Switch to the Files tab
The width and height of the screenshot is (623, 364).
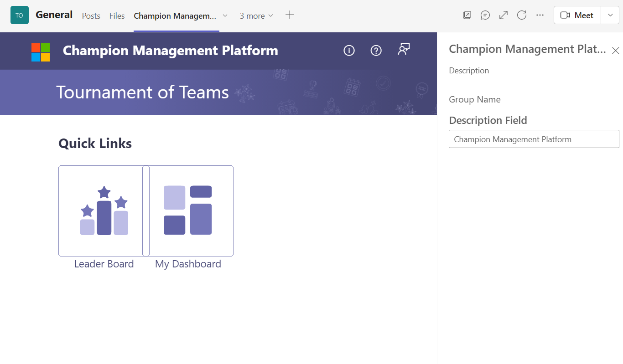point(117,15)
